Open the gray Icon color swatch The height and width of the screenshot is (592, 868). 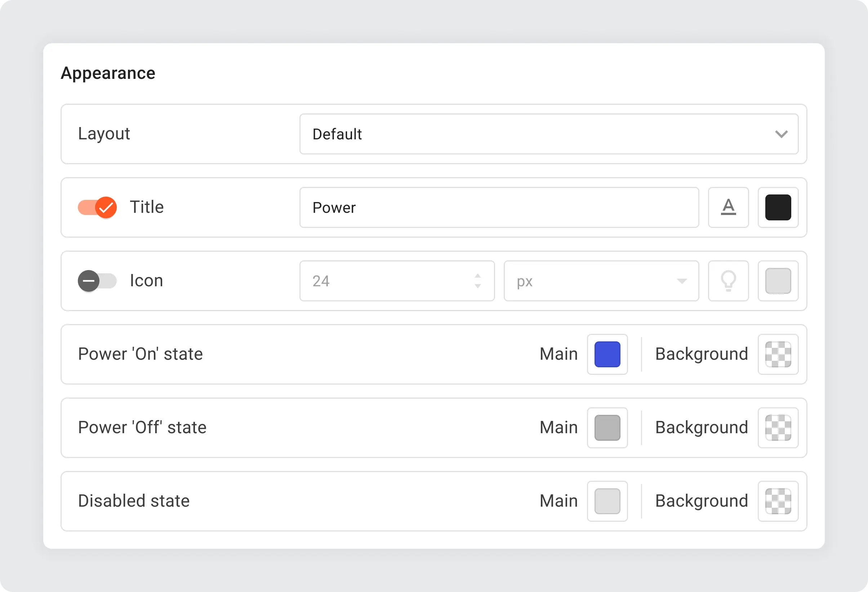coord(778,281)
